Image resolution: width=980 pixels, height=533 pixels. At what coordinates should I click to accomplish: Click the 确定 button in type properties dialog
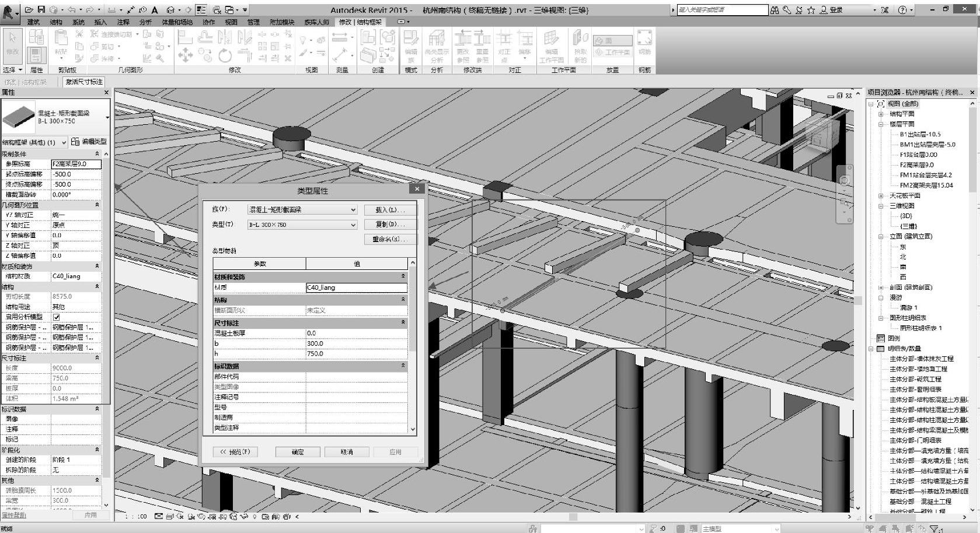[298, 451]
